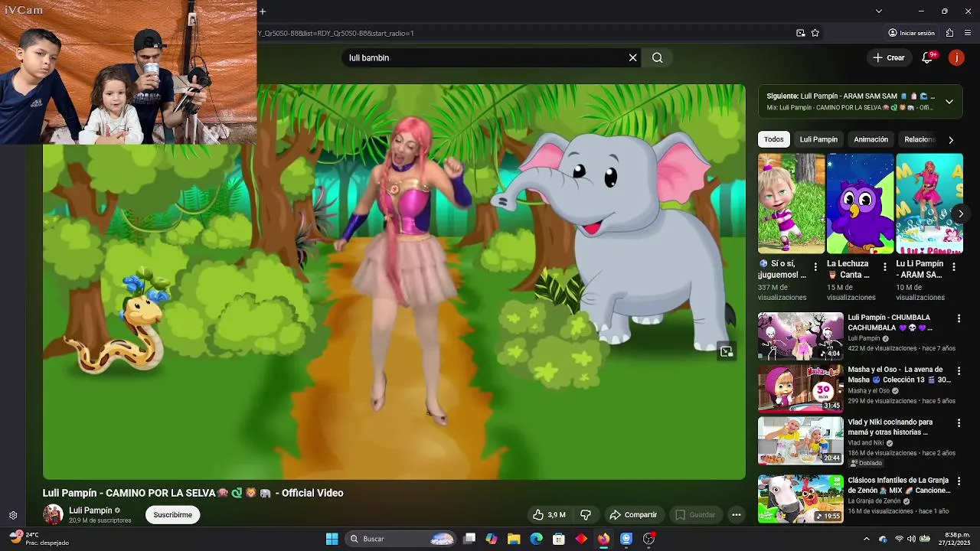Open options for CHUMBALA CACHUMBALA video

959,318
